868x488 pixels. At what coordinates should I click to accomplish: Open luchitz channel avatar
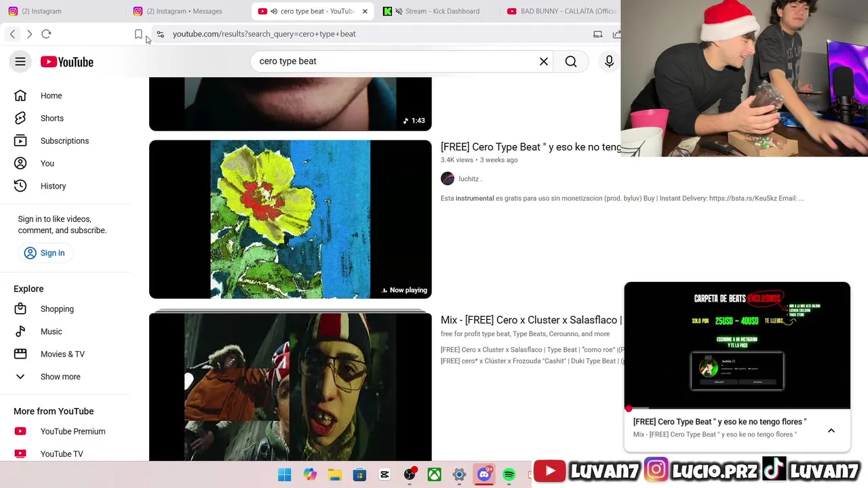(x=448, y=179)
